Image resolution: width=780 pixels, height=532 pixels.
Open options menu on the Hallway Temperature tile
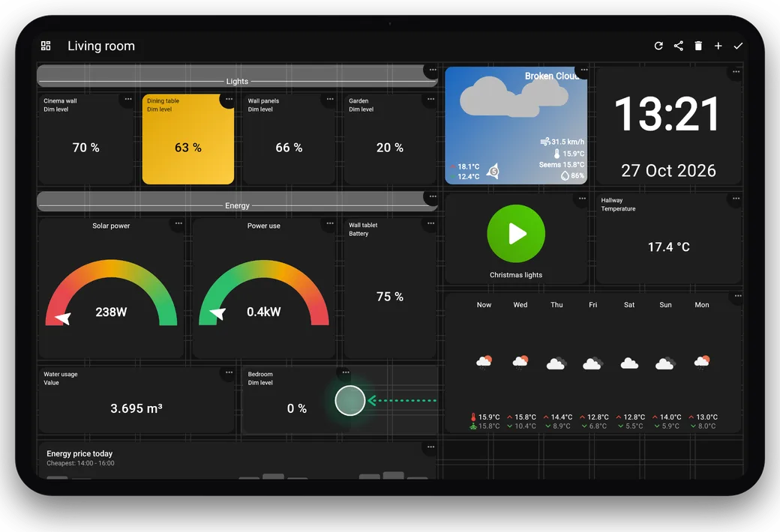[x=736, y=199]
